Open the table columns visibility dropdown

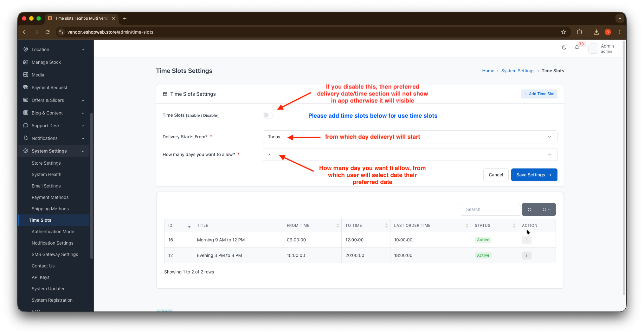click(x=546, y=209)
